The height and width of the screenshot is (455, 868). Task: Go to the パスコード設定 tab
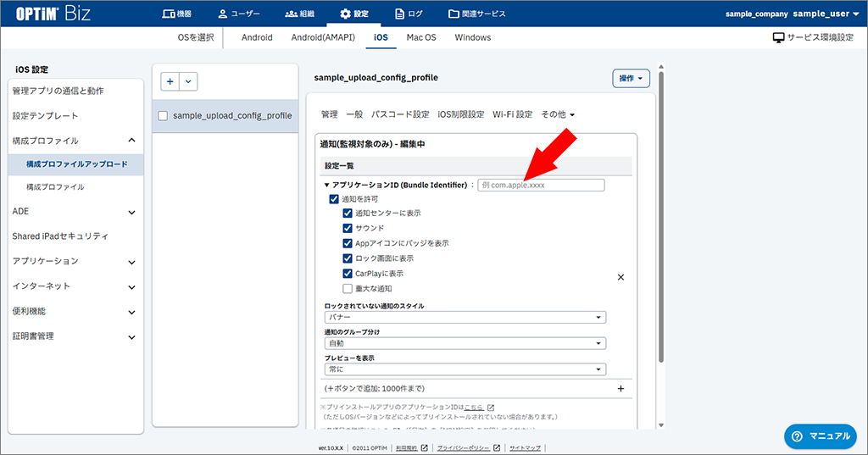[400, 114]
